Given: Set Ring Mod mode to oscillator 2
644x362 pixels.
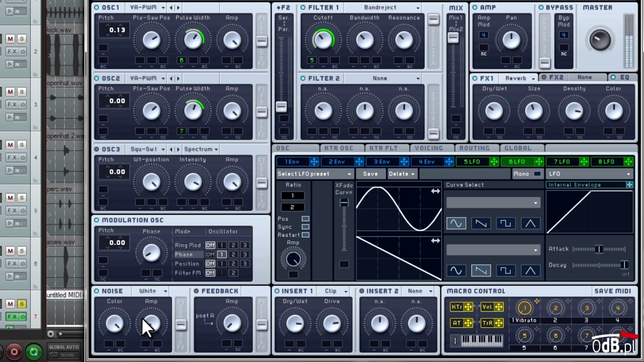Looking at the screenshot, I should click(x=233, y=245).
